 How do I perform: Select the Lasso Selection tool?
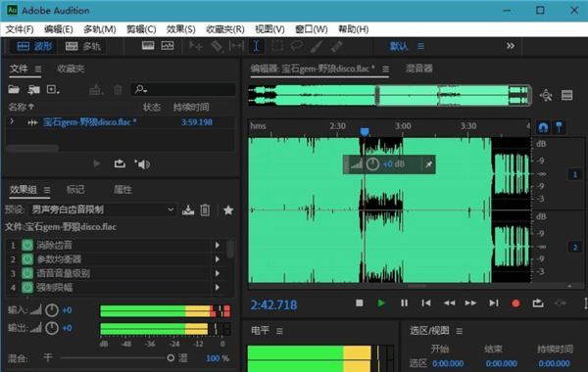tap(297, 46)
